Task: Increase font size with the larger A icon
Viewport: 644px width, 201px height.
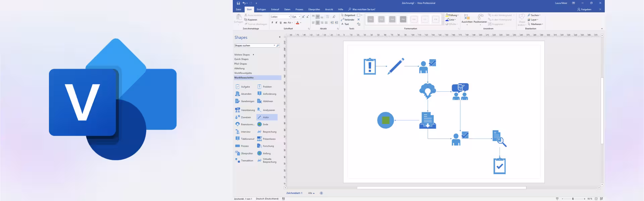Action: [303, 17]
